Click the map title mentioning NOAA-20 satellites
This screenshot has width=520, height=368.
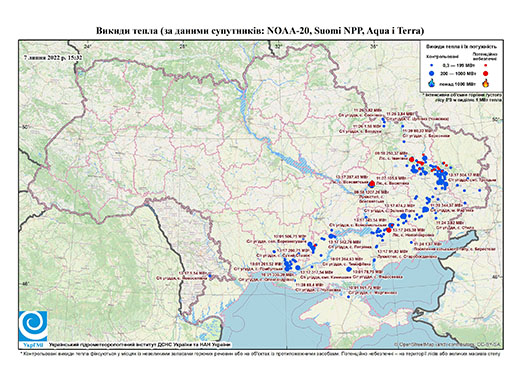click(260, 31)
